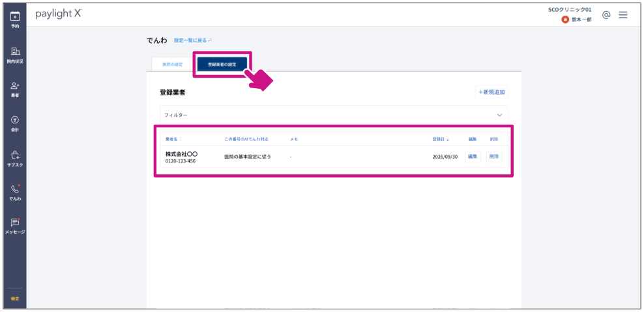Screen dimensions: 644x312
Task: Switch to the 医院の設定 tab
Action: click(173, 65)
